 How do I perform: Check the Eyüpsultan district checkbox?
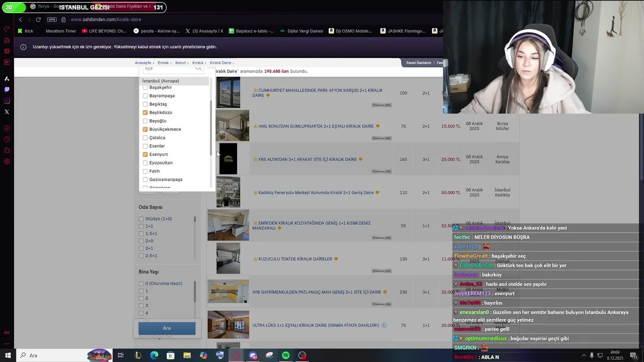click(145, 163)
